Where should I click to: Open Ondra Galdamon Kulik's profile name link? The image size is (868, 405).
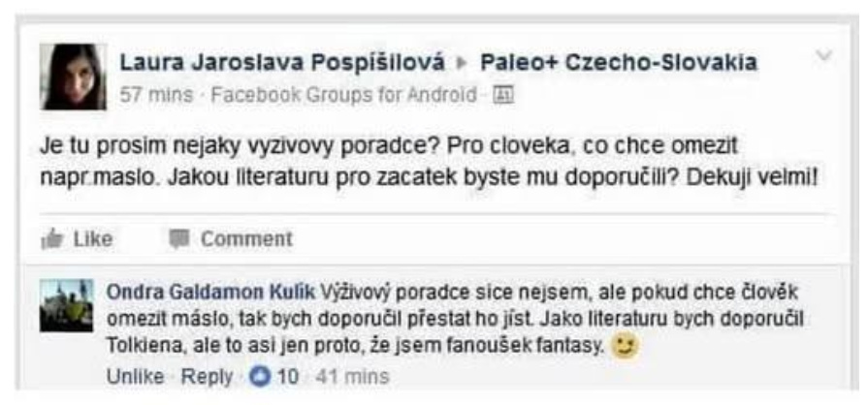point(210,292)
